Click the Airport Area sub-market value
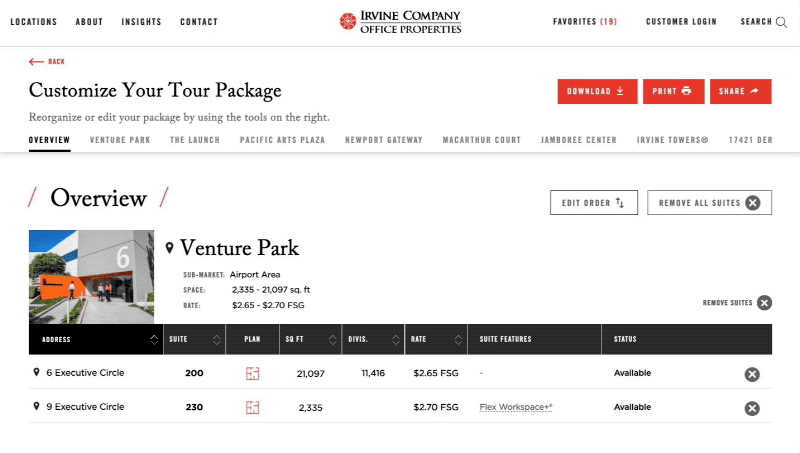 point(255,274)
